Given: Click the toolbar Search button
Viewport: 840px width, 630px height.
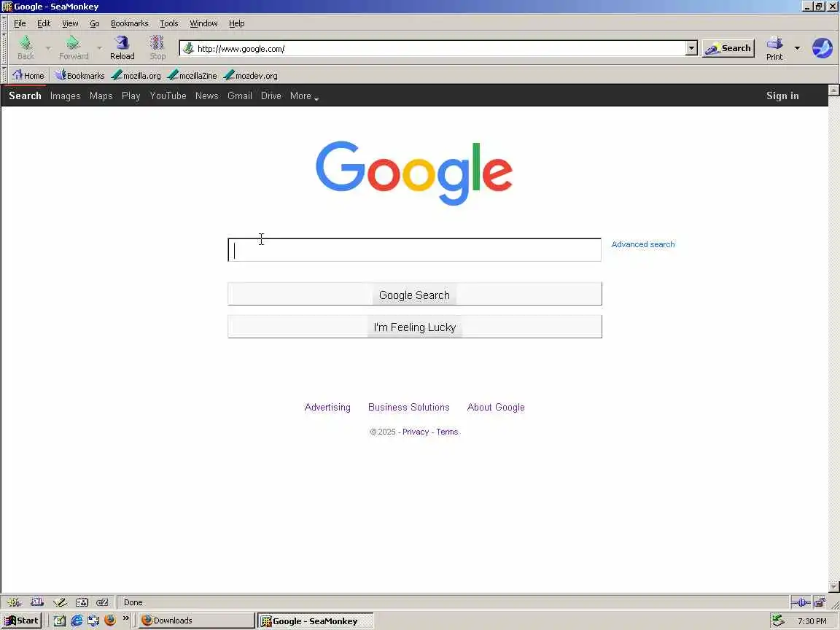Looking at the screenshot, I should coord(728,48).
